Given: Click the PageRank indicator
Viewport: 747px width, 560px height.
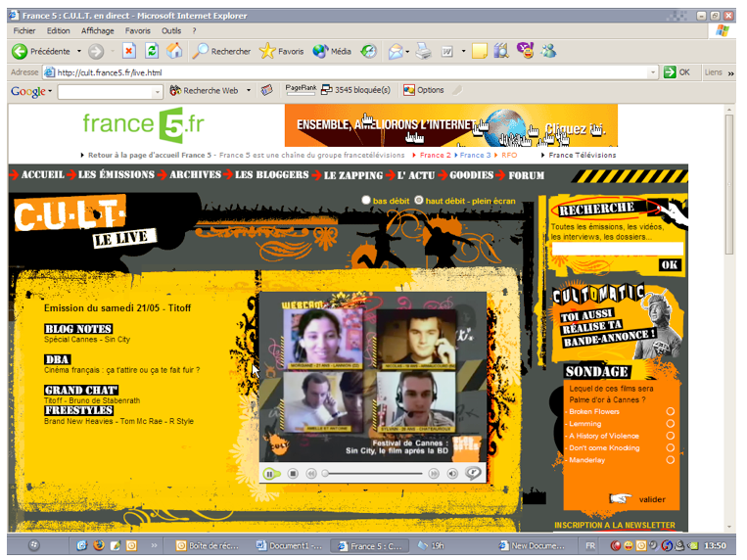Looking at the screenshot, I should [301, 90].
